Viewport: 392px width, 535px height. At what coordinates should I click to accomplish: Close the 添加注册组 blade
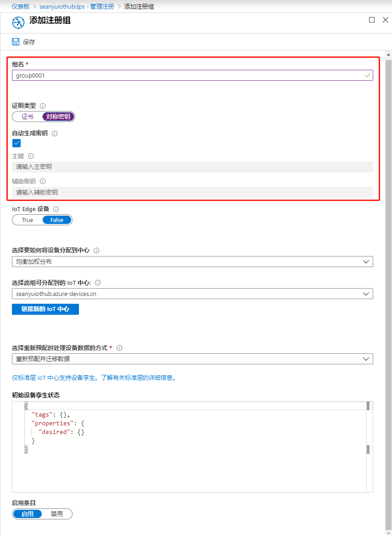[x=385, y=20]
